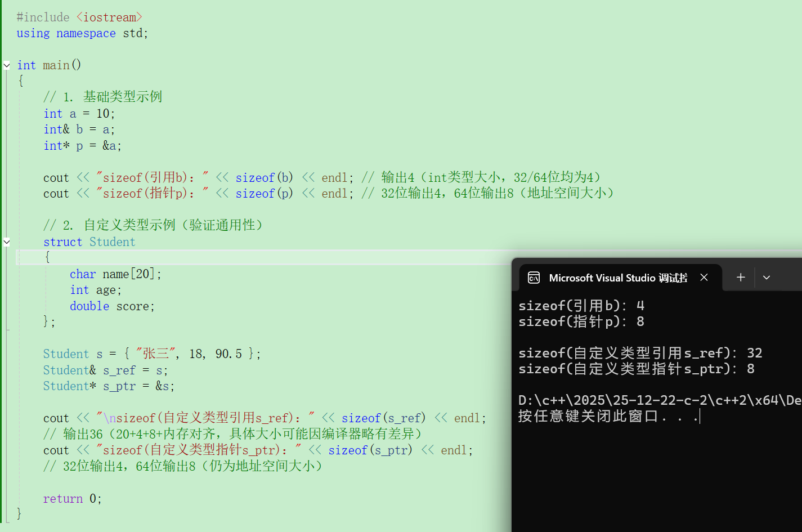
Task: Click the 'struct Student' declaration
Action: point(89,242)
